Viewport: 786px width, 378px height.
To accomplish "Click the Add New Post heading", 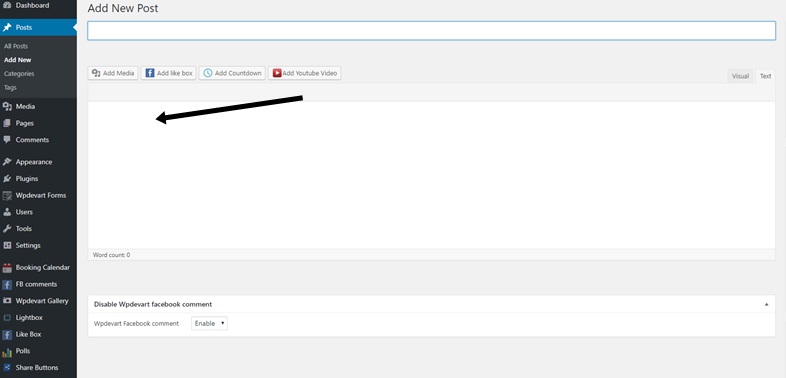I will [x=123, y=8].
